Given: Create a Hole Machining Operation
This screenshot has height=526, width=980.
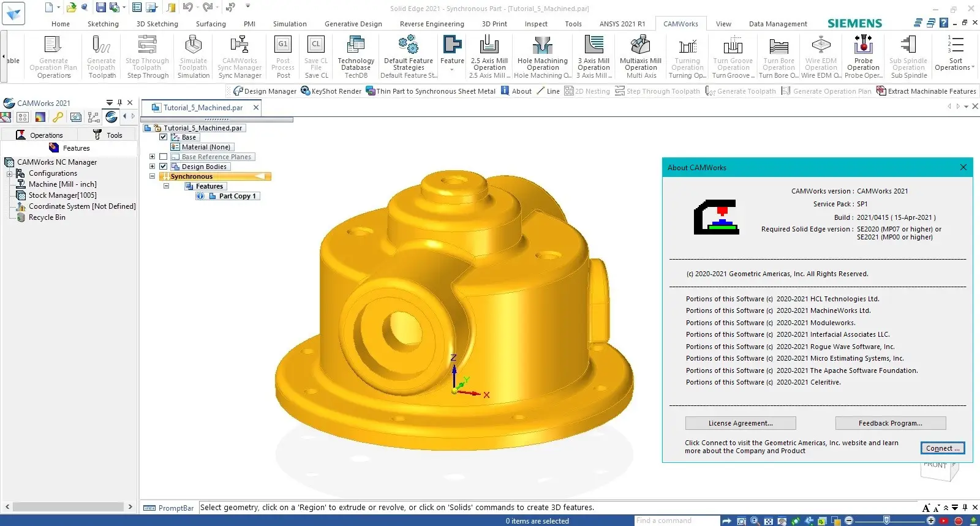Looking at the screenshot, I should pos(543,57).
